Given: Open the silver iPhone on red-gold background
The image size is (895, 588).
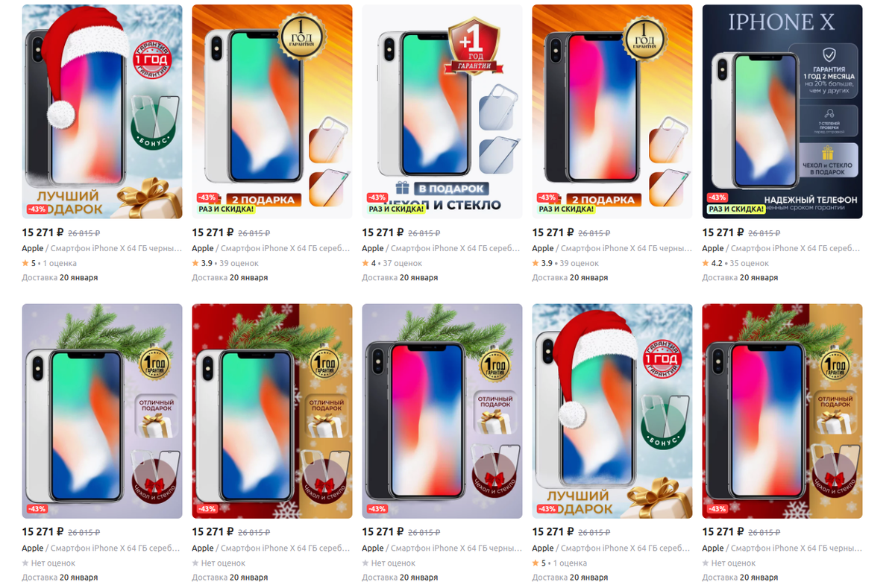Looking at the screenshot, I should (272, 411).
